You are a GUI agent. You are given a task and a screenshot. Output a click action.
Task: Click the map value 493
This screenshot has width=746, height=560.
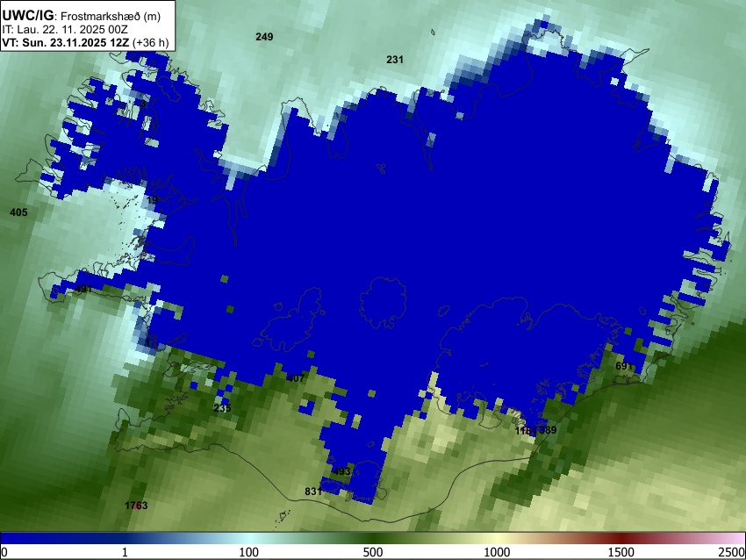coord(341,471)
